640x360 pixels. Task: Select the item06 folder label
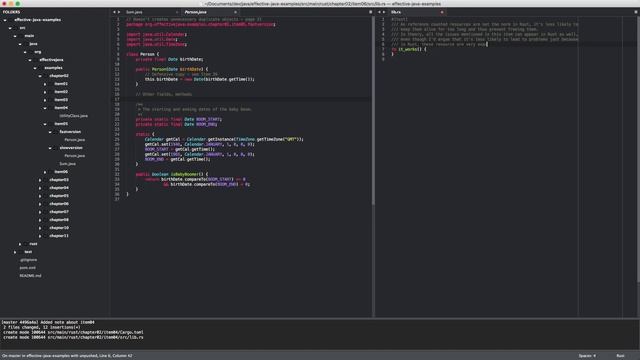click(x=61, y=172)
